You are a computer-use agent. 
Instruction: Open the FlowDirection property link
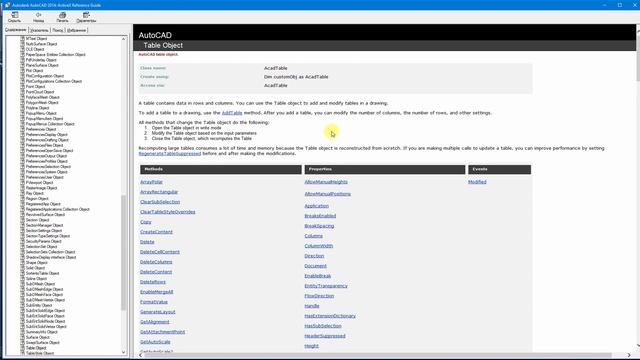click(319, 296)
